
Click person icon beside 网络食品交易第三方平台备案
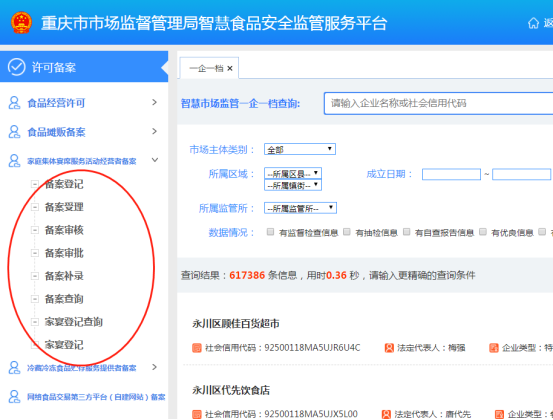(14, 396)
